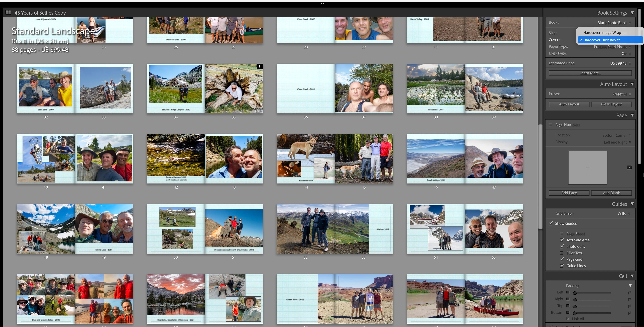Screen dimensions: 644x327
Task: Expand the Padding disclosure triangle
Action: click(630, 286)
